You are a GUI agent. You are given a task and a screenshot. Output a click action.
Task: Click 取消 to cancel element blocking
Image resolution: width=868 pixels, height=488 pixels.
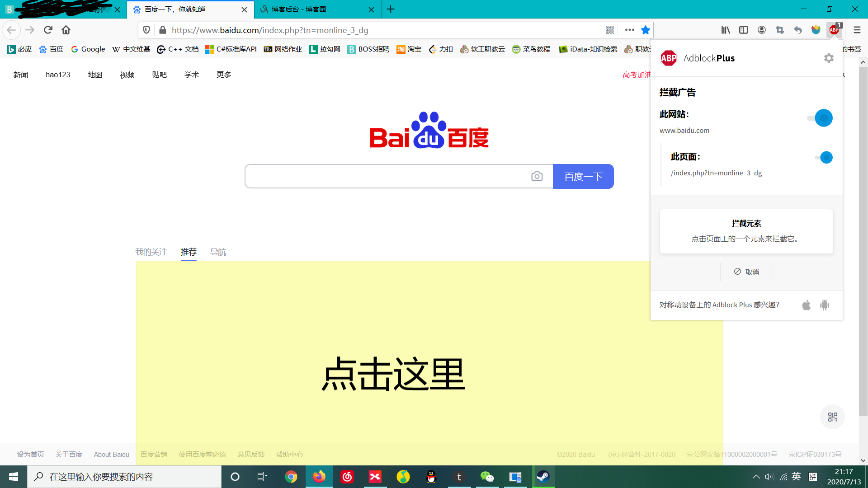click(x=746, y=272)
